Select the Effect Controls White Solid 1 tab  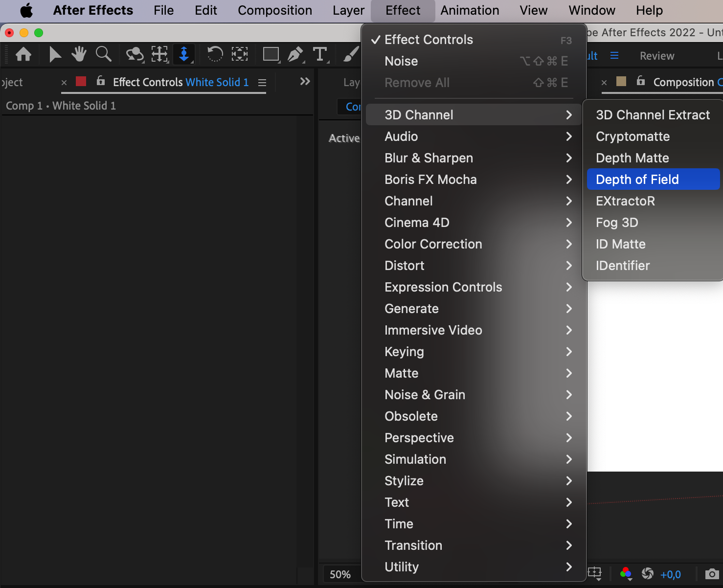(x=181, y=82)
